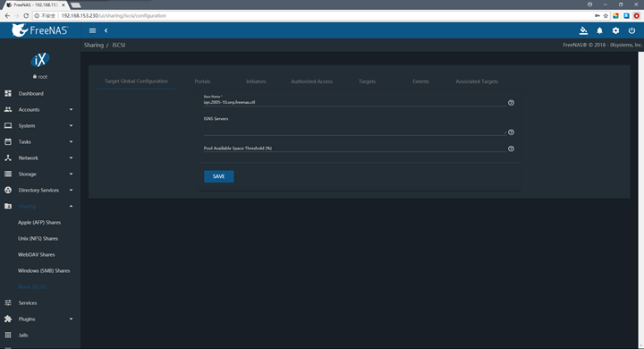Viewport: 644px width, 349px height.
Task: Click browser back arrow
Action: [7, 15]
